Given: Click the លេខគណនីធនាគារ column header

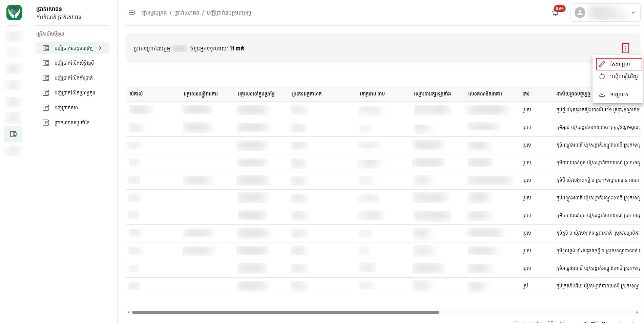Looking at the screenshot, I should 485,94.
